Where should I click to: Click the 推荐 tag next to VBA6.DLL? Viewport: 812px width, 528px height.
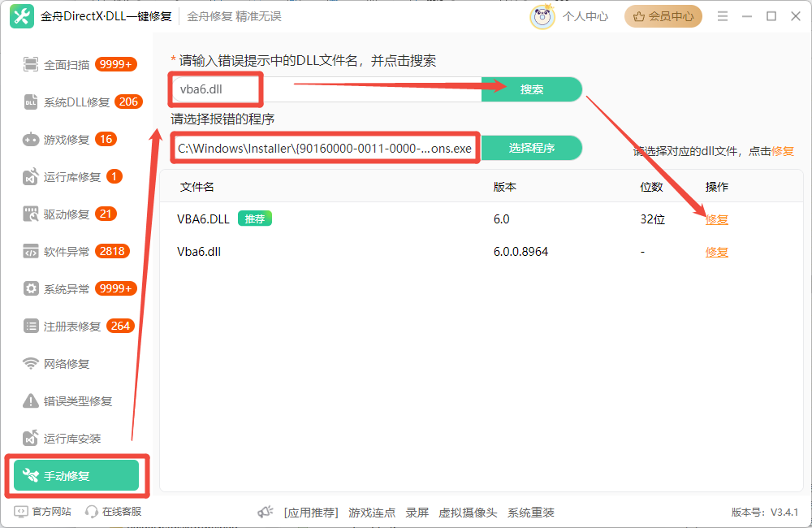255,219
